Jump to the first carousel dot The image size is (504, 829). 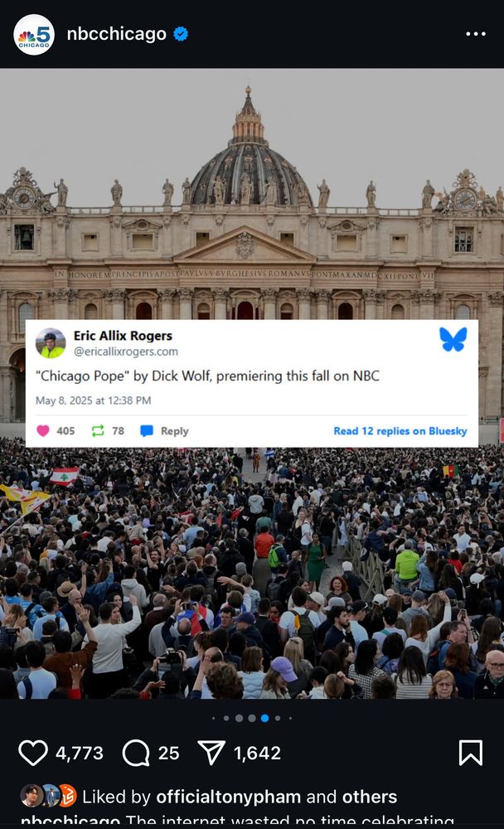[214, 718]
